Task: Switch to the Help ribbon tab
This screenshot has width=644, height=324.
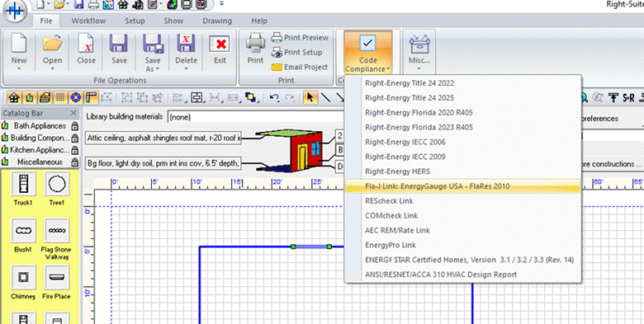Action: coord(259,21)
